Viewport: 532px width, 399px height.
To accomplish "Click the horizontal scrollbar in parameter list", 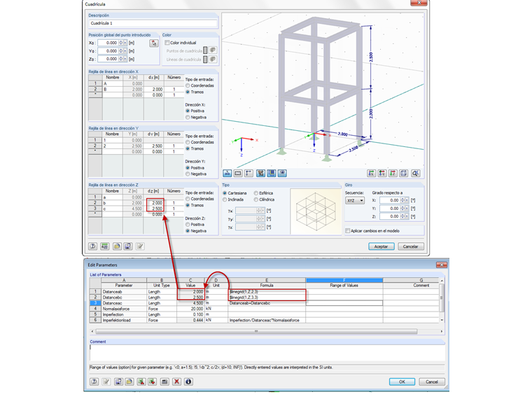I will point(256,332).
